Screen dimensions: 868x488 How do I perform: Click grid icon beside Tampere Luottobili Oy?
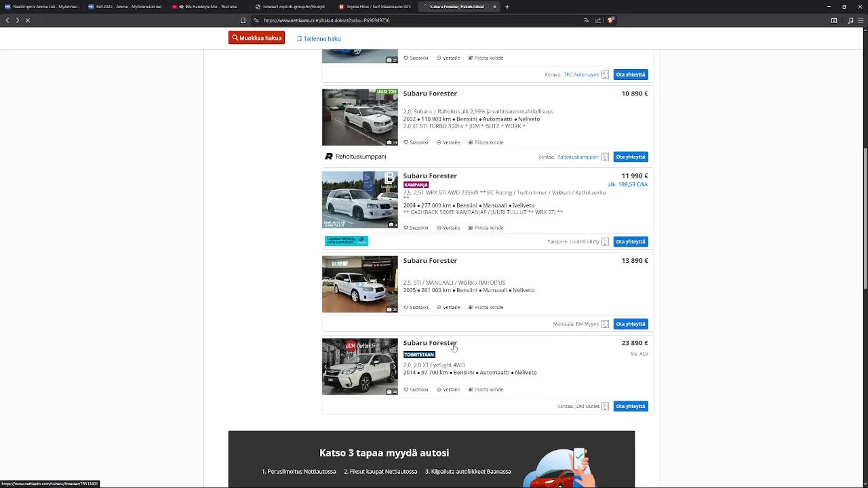[605, 241]
